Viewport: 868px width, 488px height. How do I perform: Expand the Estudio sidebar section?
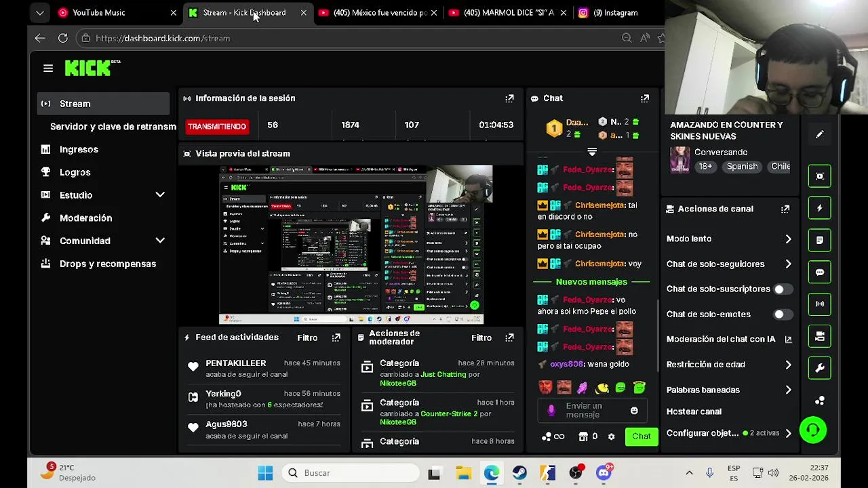(160, 195)
